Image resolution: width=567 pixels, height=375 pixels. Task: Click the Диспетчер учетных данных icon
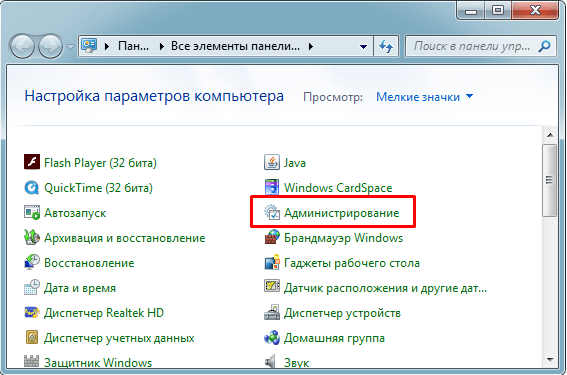click(x=32, y=337)
